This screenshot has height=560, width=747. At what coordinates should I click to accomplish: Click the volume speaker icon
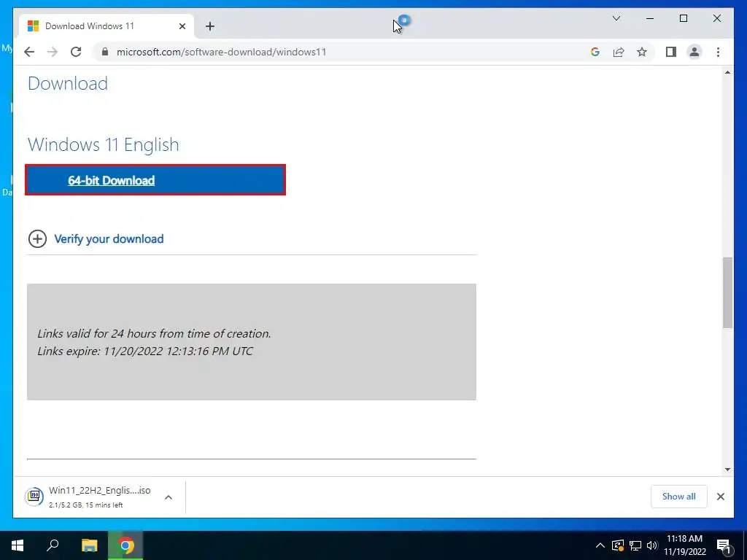652,545
